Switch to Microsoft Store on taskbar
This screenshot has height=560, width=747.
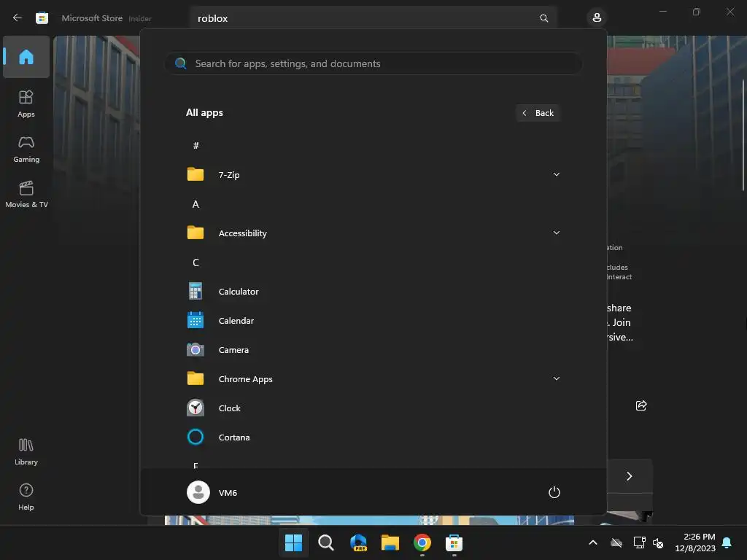tap(454, 542)
